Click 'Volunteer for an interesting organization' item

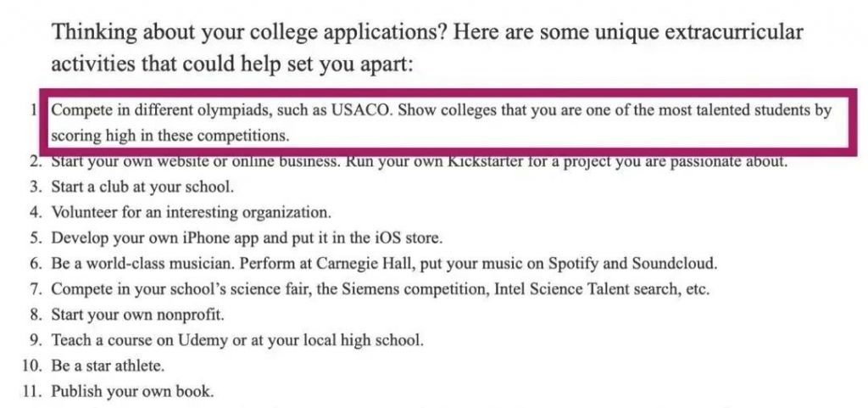coord(191,212)
